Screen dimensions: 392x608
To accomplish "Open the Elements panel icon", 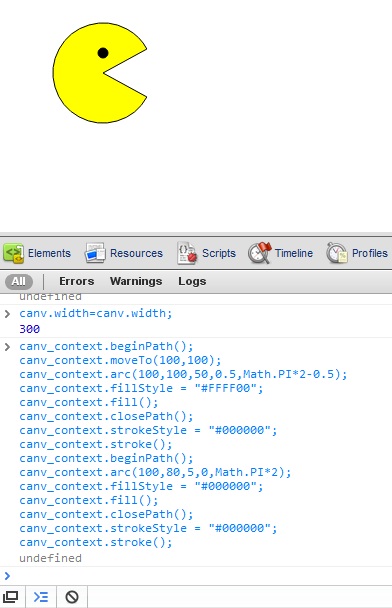I will point(14,253).
